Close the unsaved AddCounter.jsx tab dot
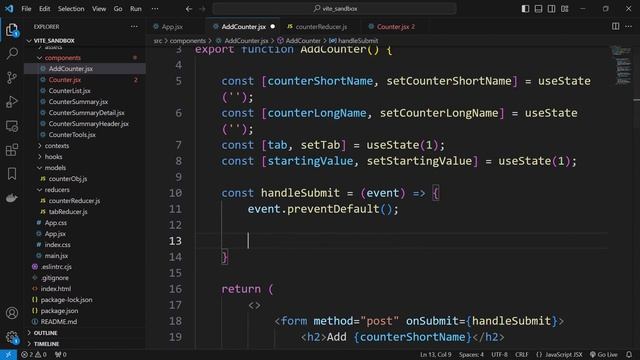This screenshot has width=640, height=360. [x=273, y=27]
